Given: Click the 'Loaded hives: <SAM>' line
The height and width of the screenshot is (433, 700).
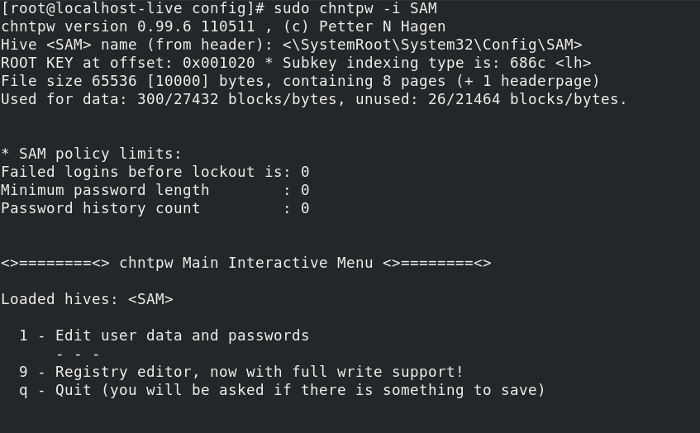Looking at the screenshot, I should pos(87,299).
